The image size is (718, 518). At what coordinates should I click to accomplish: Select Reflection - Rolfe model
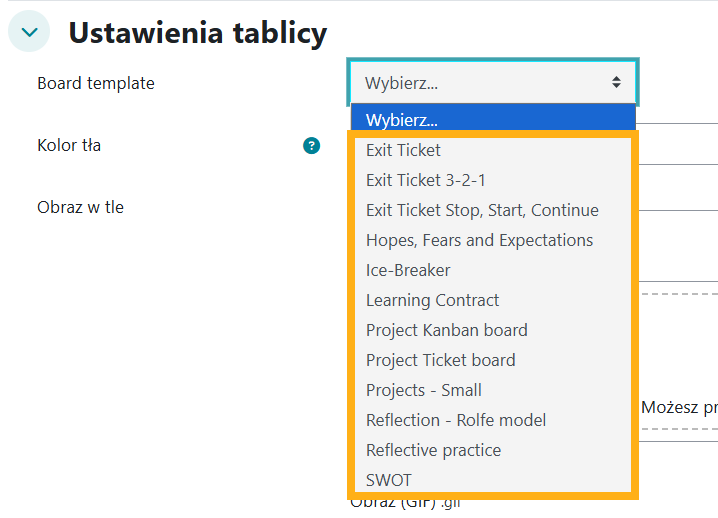tap(455, 420)
